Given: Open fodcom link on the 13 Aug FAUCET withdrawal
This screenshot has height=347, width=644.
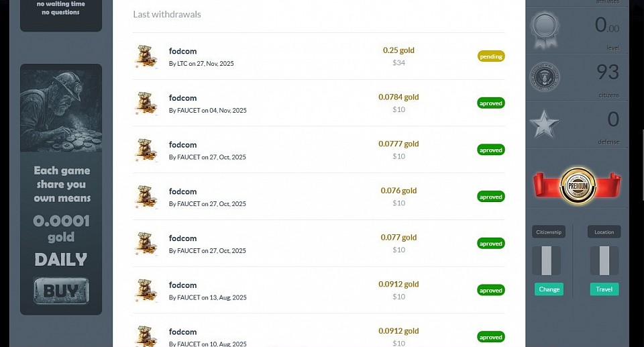Looking at the screenshot, I should [182, 285].
